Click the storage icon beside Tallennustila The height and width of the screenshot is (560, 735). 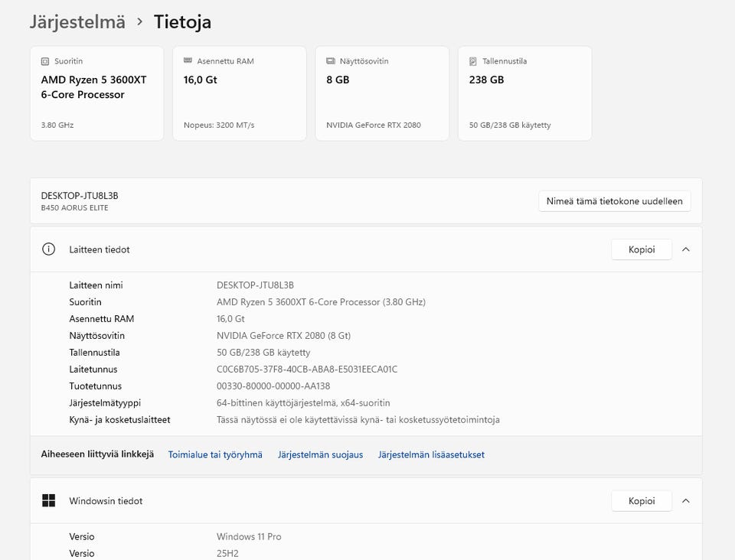tap(473, 61)
